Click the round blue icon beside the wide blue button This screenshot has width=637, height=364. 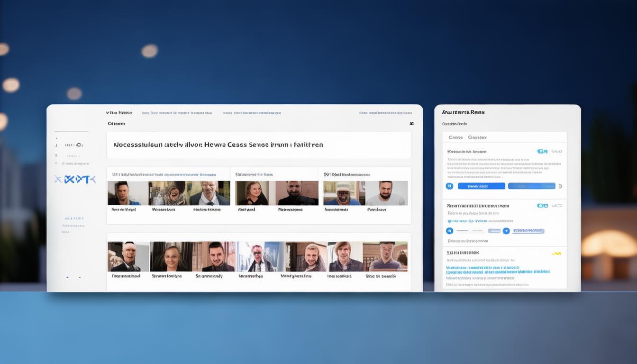tap(449, 186)
